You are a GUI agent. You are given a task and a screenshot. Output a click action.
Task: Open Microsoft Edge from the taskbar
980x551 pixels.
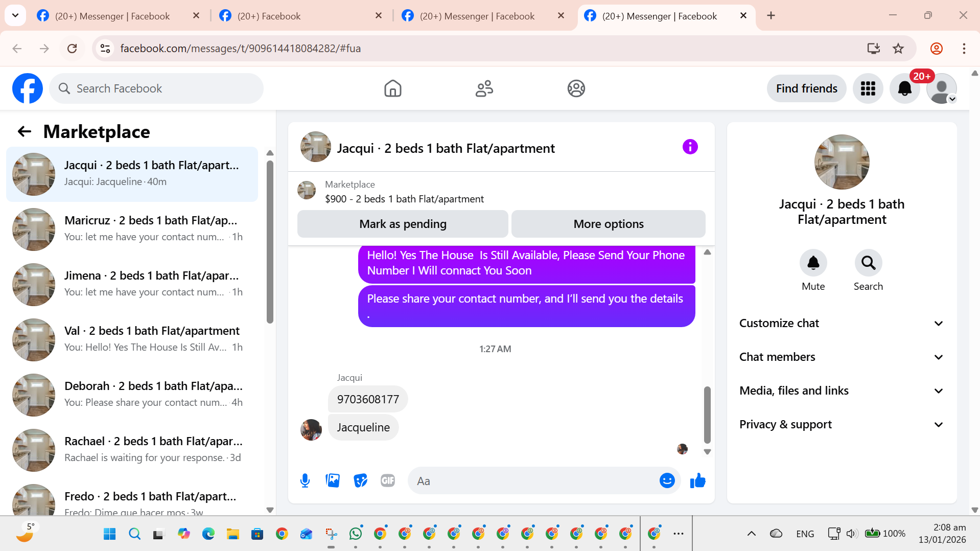click(208, 534)
